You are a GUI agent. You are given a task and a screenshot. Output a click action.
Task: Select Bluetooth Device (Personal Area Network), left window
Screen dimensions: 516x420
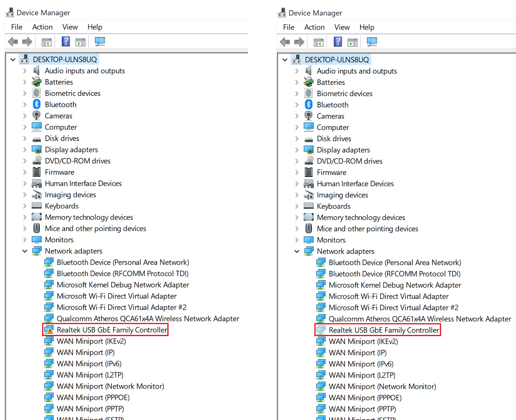[x=123, y=262]
